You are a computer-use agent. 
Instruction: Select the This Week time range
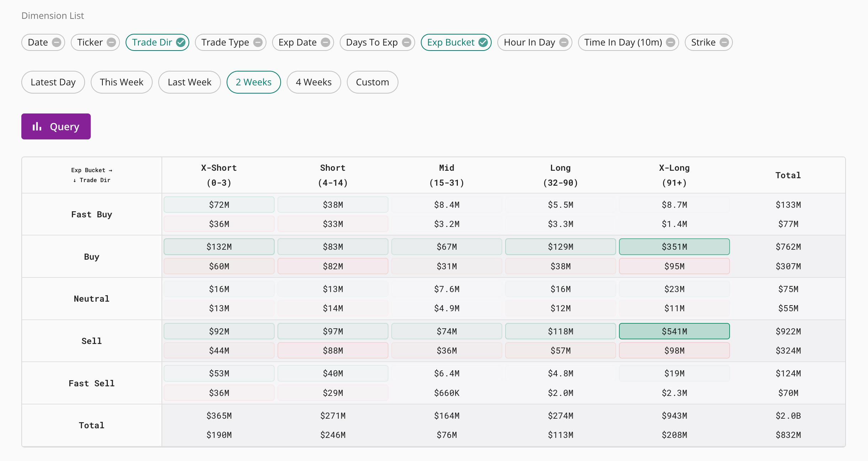pos(122,82)
